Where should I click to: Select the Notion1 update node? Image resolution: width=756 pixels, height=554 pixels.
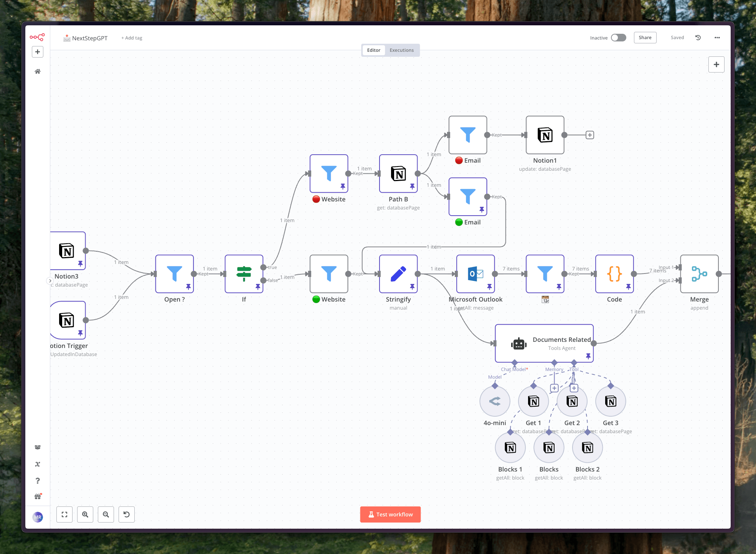(545, 135)
